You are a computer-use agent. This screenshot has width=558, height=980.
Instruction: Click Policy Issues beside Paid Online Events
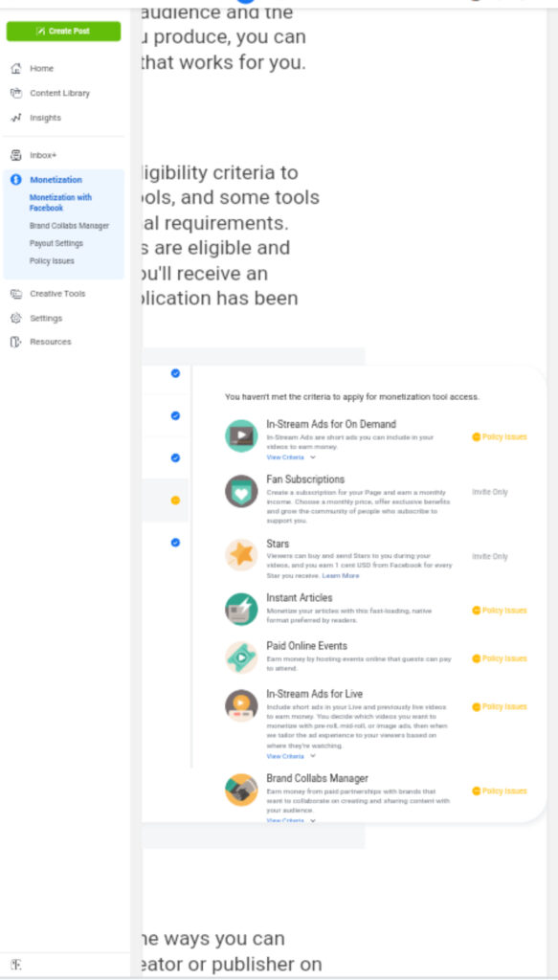tap(500, 658)
